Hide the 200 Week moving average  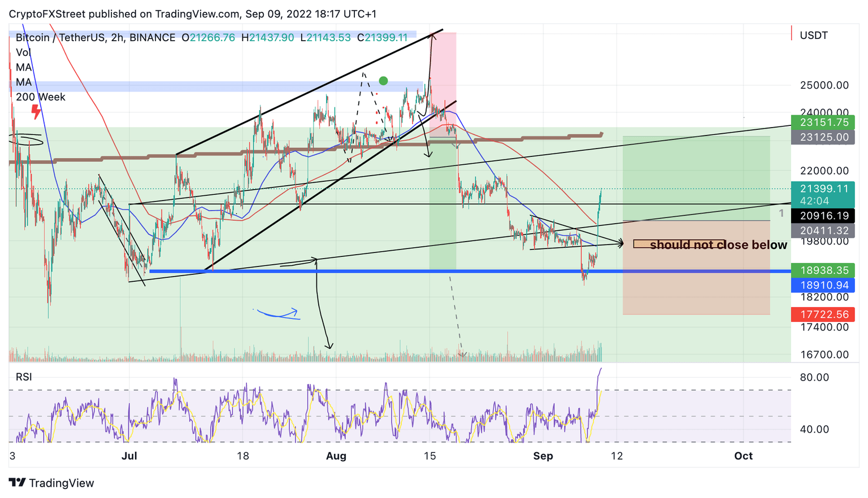[x=41, y=97]
